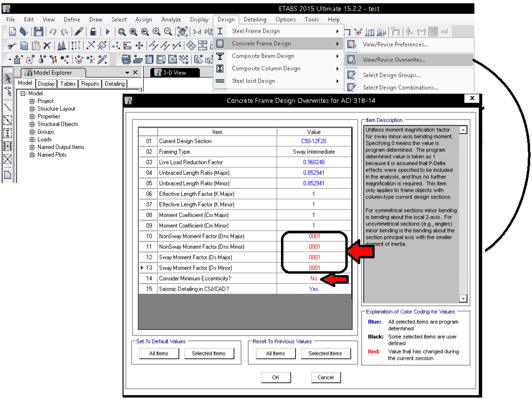Click OK in Overwrites dialog
The image size is (532, 399).
pos(276,377)
